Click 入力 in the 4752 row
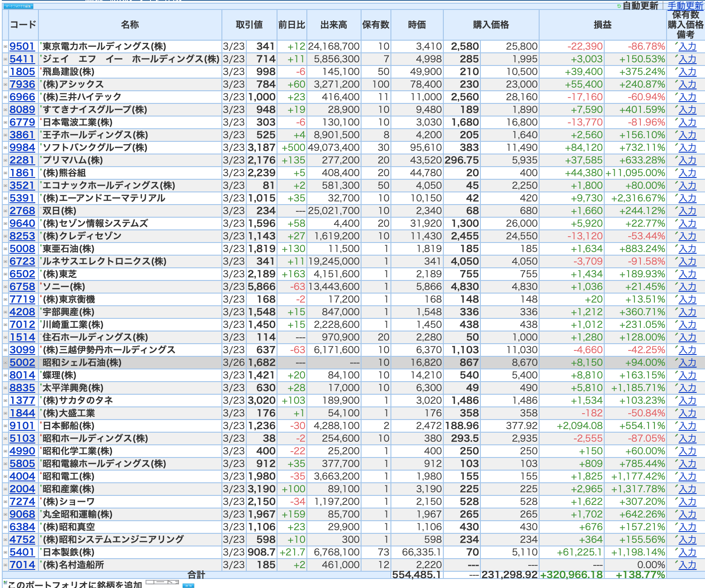 click(687, 540)
